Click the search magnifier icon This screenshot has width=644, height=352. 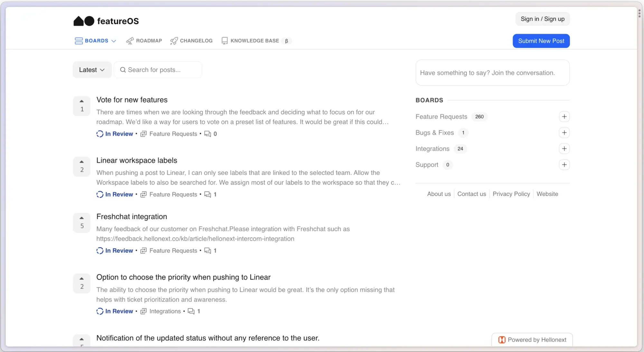[x=123, y=70]
